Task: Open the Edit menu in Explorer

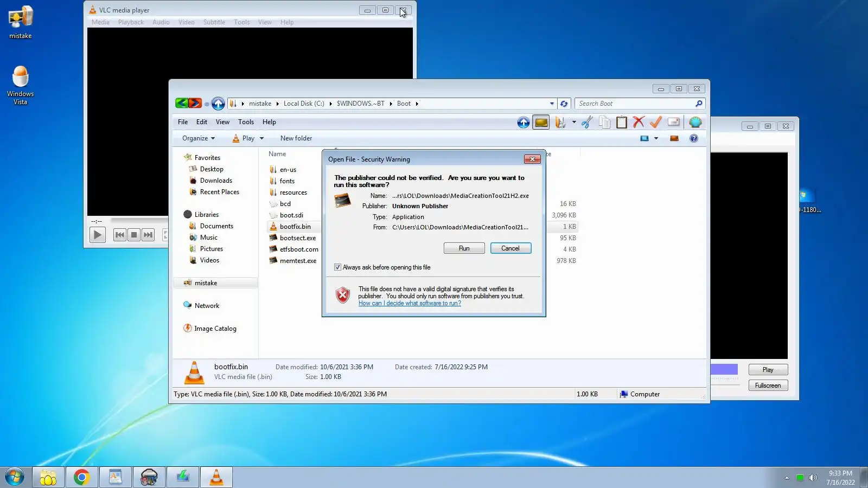Action: tap(202, 122)
